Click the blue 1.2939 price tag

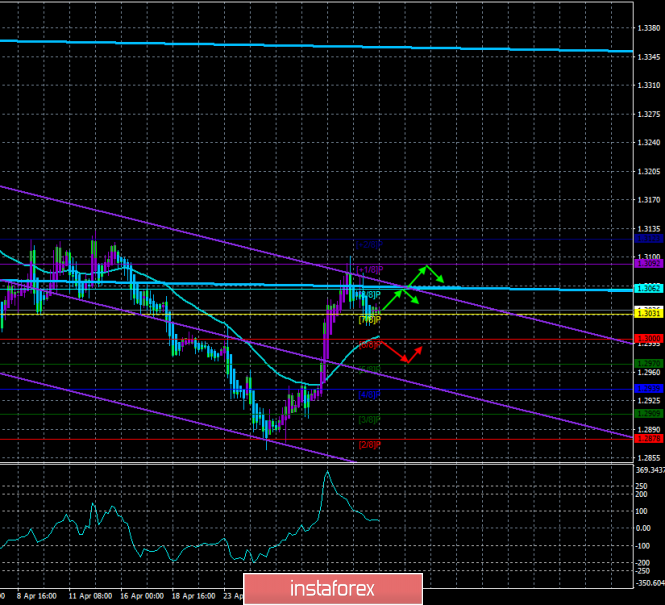pyautogui.click(x=648, y=389)
